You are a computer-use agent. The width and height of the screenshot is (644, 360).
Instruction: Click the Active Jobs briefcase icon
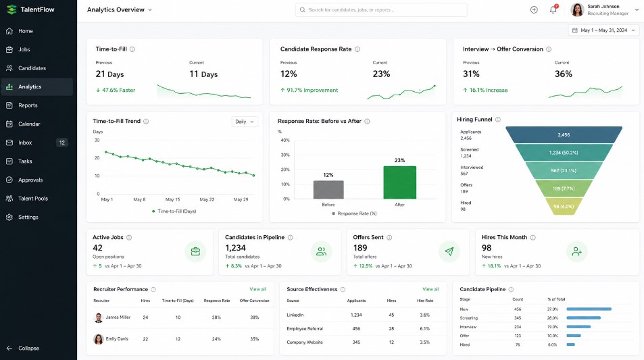[x=195, y=251]
